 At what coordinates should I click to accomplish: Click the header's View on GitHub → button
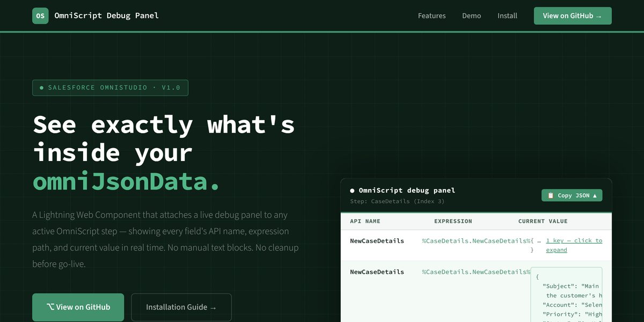573,16
